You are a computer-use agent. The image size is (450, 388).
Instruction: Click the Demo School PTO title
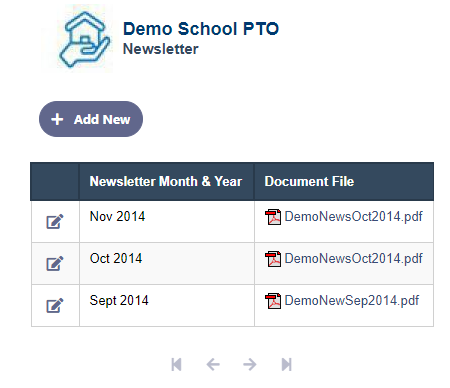pos(201,29)
